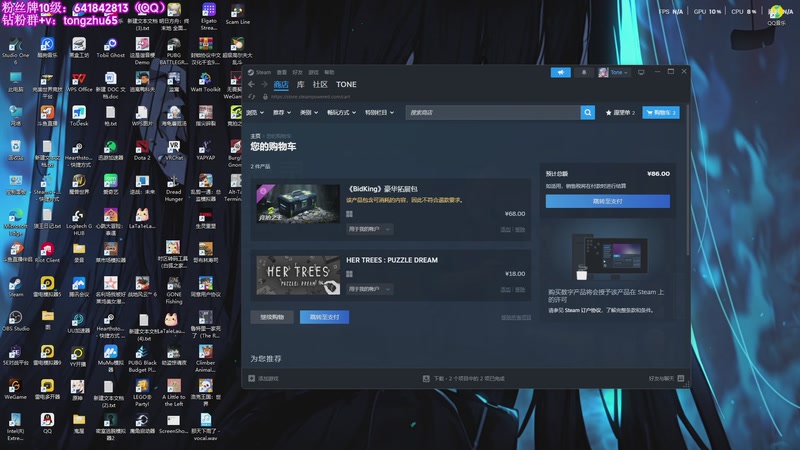Image resolution: width=800 pixels, height=450 pixels.
Task: Open Microsoft Edge desktop shortcut
Action: click(x=15, y=222)
